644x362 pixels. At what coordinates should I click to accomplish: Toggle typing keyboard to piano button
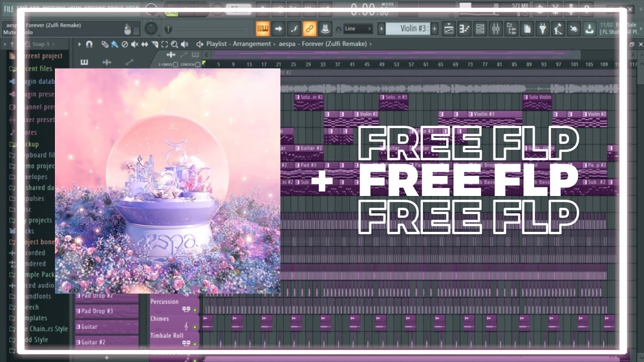pyautogui.click(x=263, y=29)
